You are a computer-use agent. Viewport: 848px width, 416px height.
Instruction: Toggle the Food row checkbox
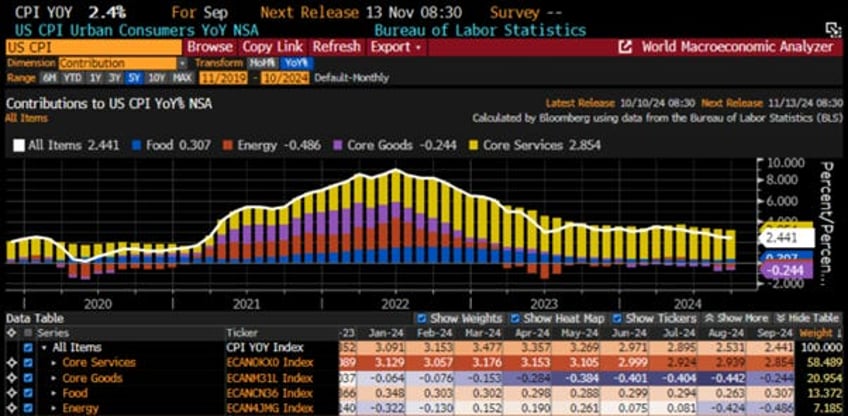tap(28, 393)
